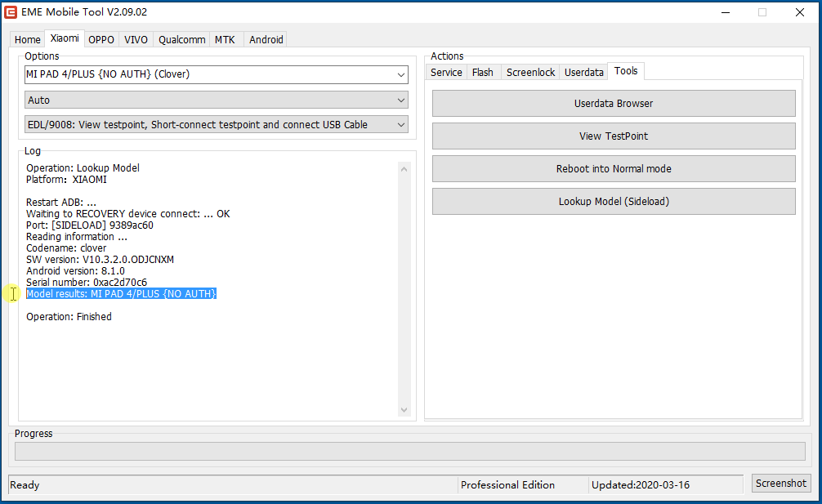The image size is (822, 504).
Task: Minimize the EME Mobile Tool window
Action: click(726, 12)
